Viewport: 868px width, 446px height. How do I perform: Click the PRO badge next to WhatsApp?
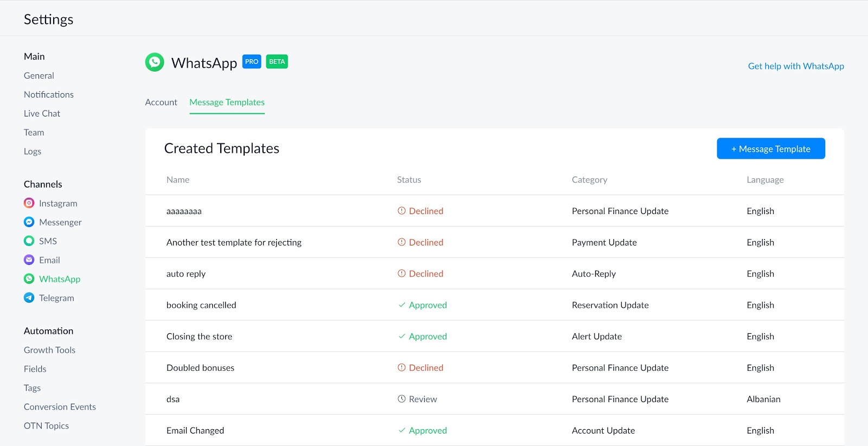point(252,62)
